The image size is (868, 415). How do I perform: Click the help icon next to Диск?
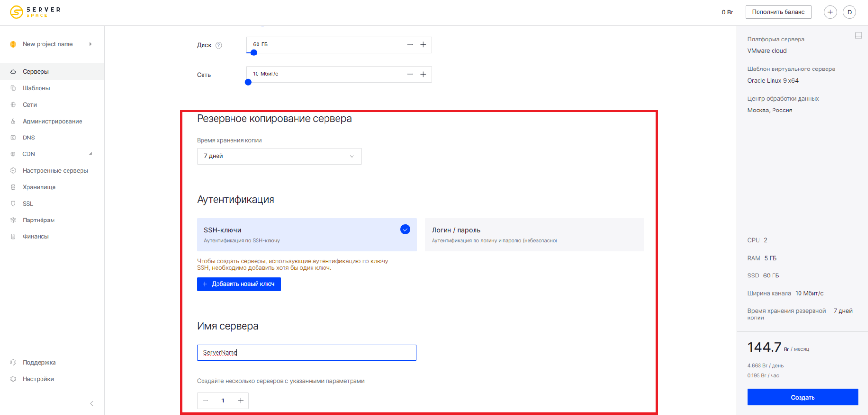218,45
